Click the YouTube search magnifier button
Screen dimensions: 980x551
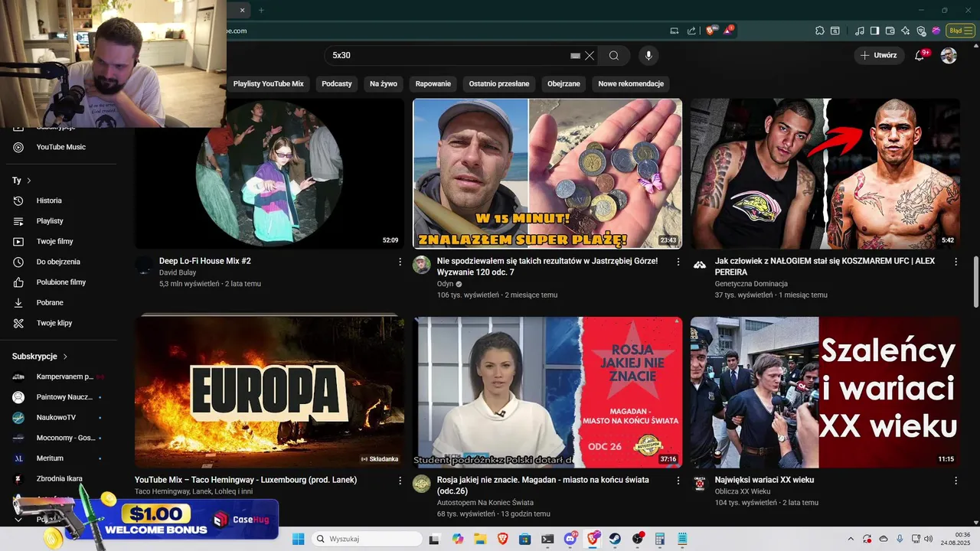(614, 55)
